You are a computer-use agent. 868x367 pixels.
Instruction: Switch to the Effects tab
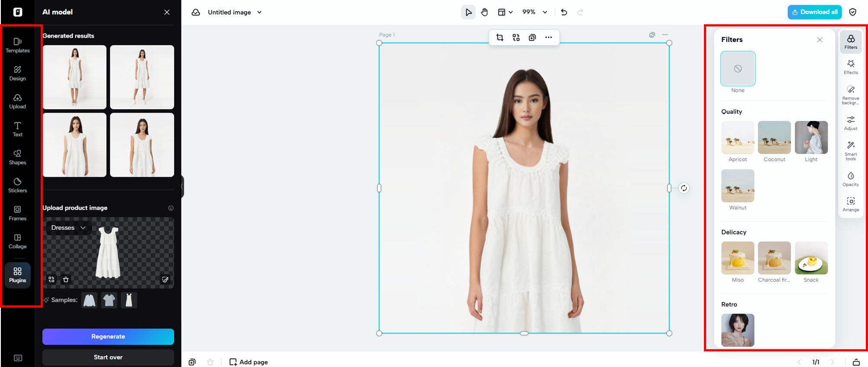tap(851, 67)
